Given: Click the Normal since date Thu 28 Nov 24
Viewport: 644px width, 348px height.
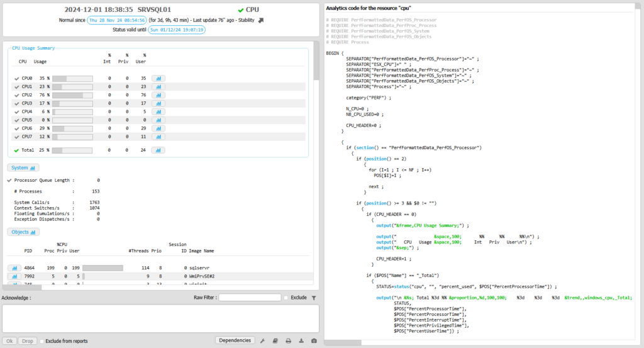Looking at the screenshot, I should (116, 20).
